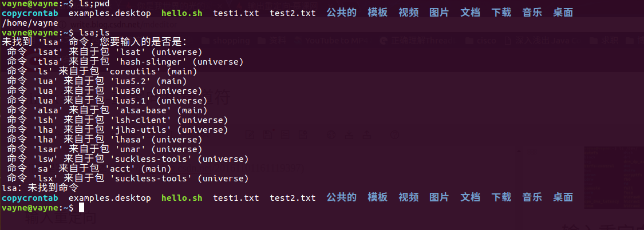Click examples.desktop in the first ls output

(x=110, y=13)
